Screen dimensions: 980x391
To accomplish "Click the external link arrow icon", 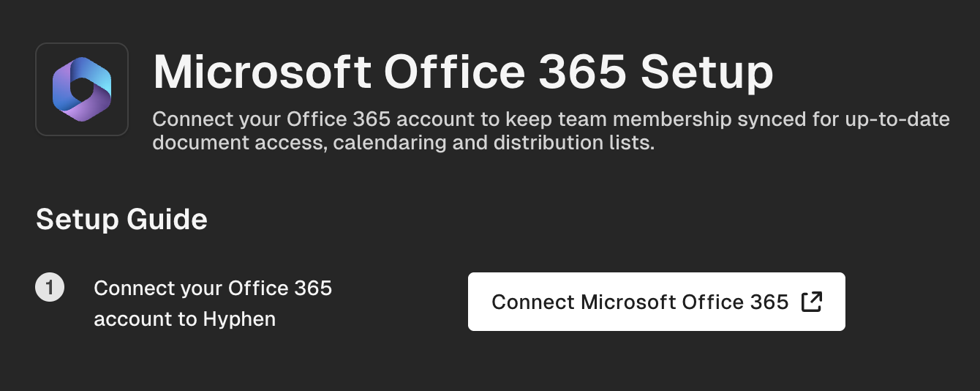I will 812,302.
